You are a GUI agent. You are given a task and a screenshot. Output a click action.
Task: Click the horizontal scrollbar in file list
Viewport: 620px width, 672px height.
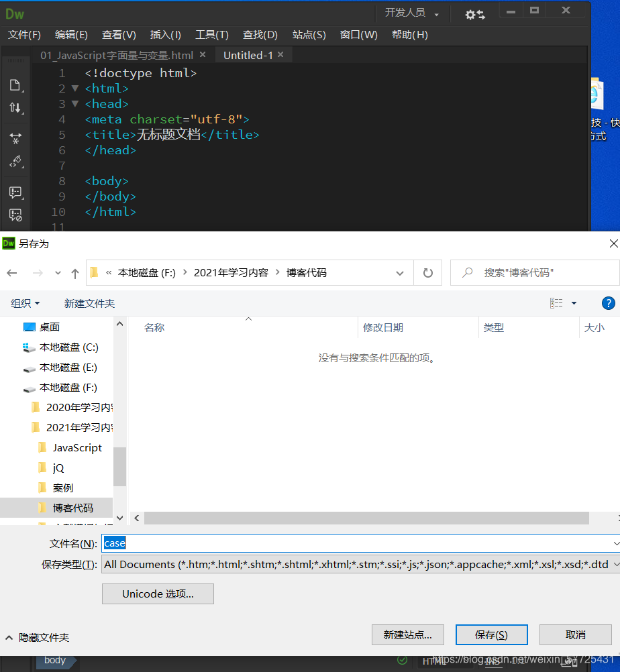366,518
